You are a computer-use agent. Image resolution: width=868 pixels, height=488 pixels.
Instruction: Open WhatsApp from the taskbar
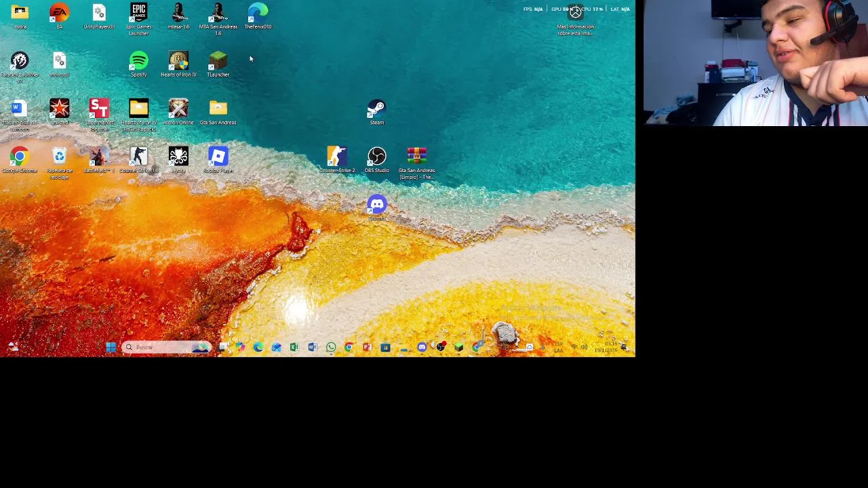pyautogui.click(x=331, y=347)
